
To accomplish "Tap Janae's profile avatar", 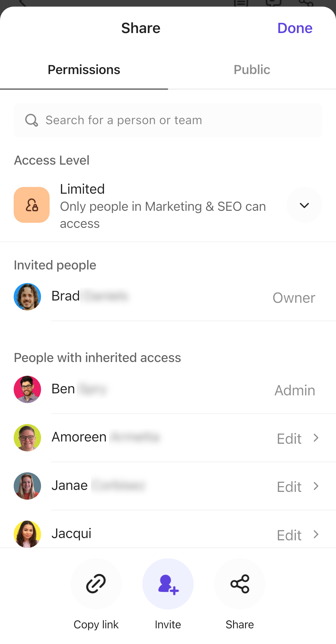I will 27,486.
